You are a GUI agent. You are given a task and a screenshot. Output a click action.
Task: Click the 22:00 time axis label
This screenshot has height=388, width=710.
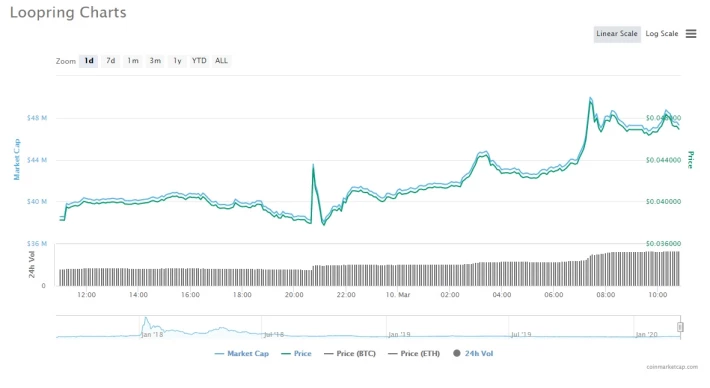click(346, 295)
